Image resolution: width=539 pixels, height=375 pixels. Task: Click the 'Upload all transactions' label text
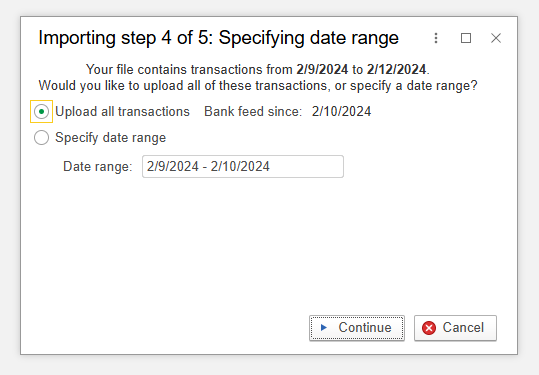[x=122, y=112]
